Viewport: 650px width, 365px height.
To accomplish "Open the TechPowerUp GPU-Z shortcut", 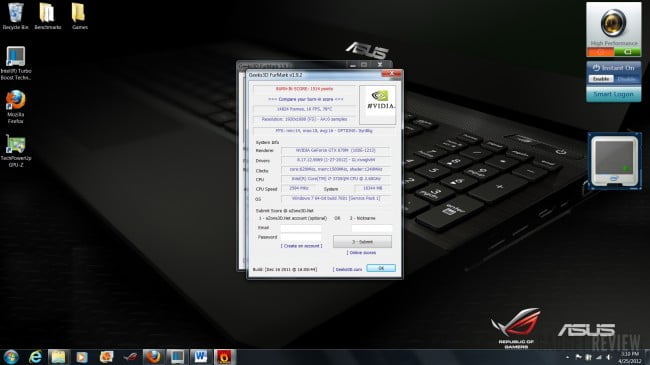I will (x=16, y=151).
